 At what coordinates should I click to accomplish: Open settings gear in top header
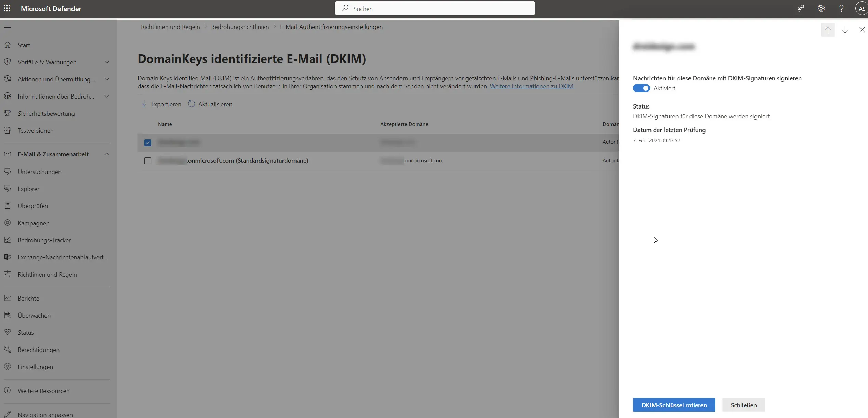coord(821,9)
